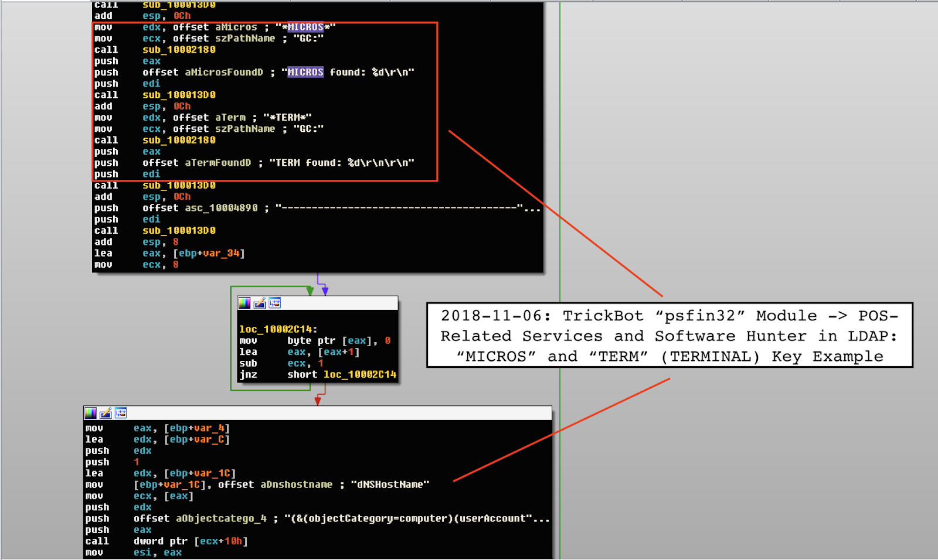Click the "*TERM*" string comment
The image size is (938, 560).
287,117
